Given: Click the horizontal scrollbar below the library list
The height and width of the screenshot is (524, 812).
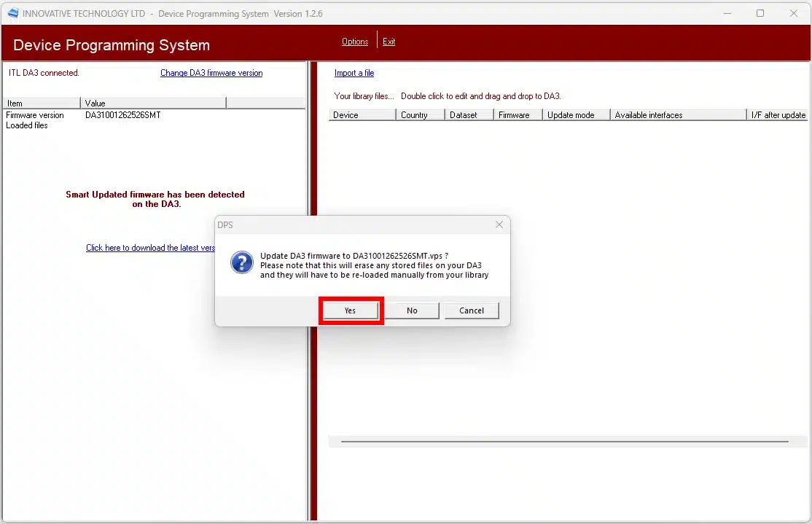Looking at the screenshot, I should (x=564, y=442).
